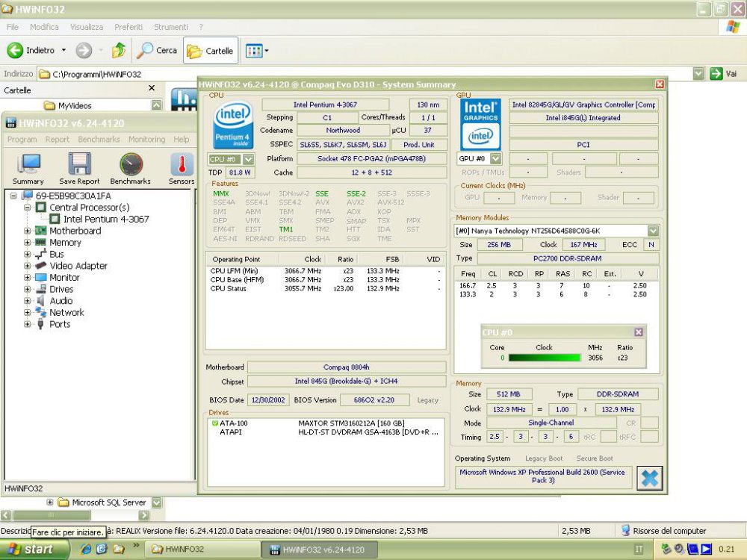Image resolution: width=747 pixels, height=560 pixels.
Task: Click the Indietro back arrow icon
Action: tap(16, 51)
